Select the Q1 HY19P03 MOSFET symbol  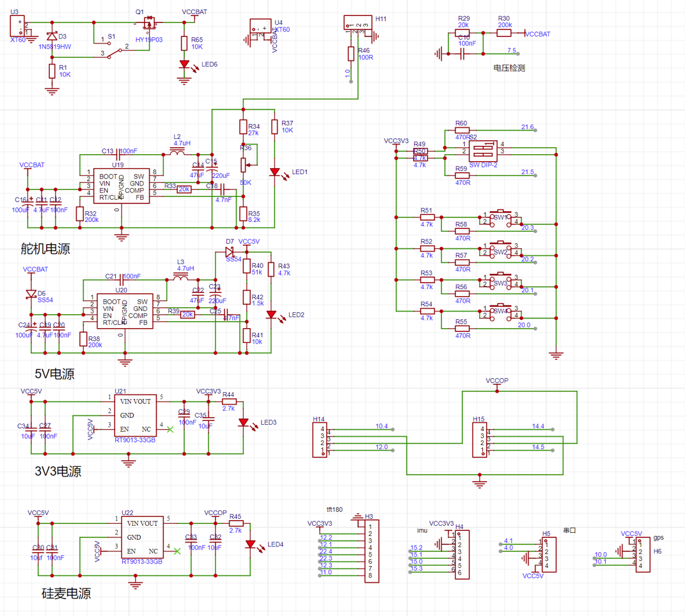[148, 24]
